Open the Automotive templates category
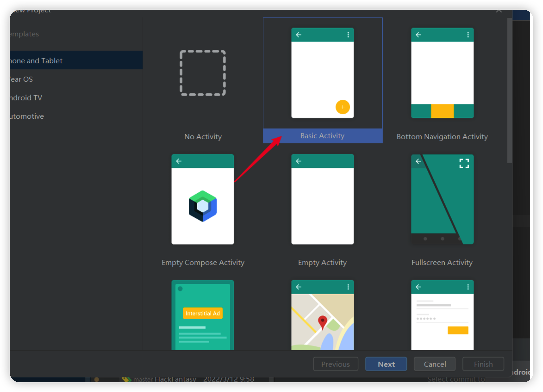This screenshot has height=392, width=543. coord(27,116)
